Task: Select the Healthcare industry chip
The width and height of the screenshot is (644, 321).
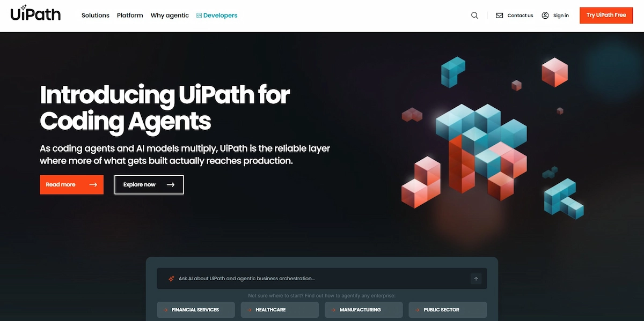Action: tap(280, 310)
